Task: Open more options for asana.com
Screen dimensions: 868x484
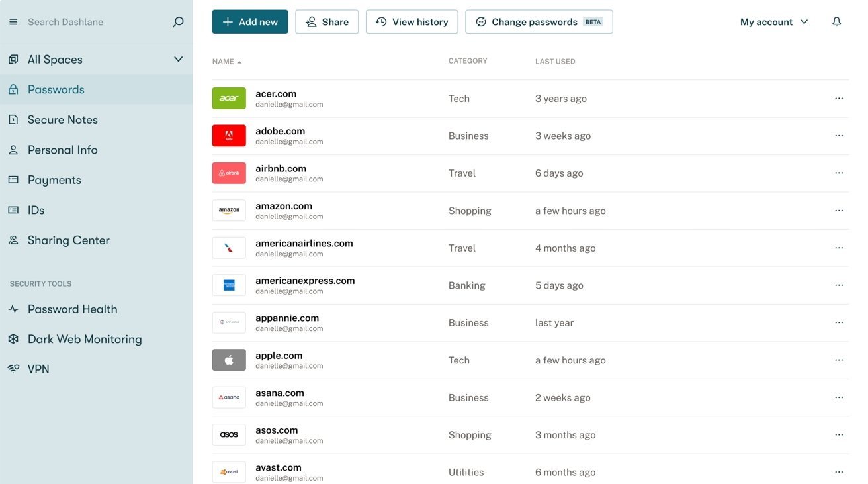Action: coord(838,397)
